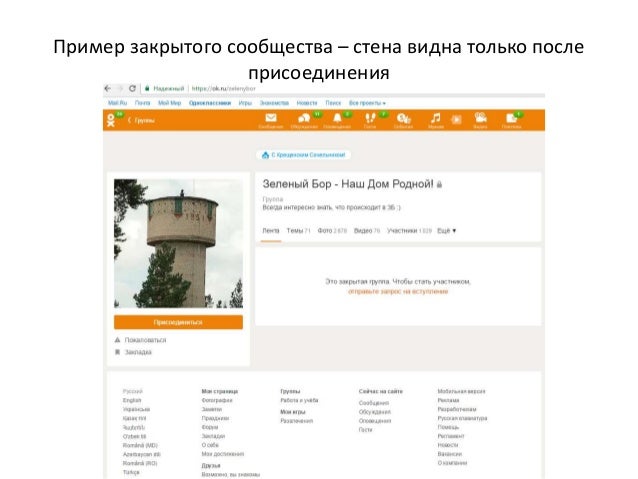Go back to Группы in orange bar
The width and height of the screenshot is (638, 479).
pos(141,120)
